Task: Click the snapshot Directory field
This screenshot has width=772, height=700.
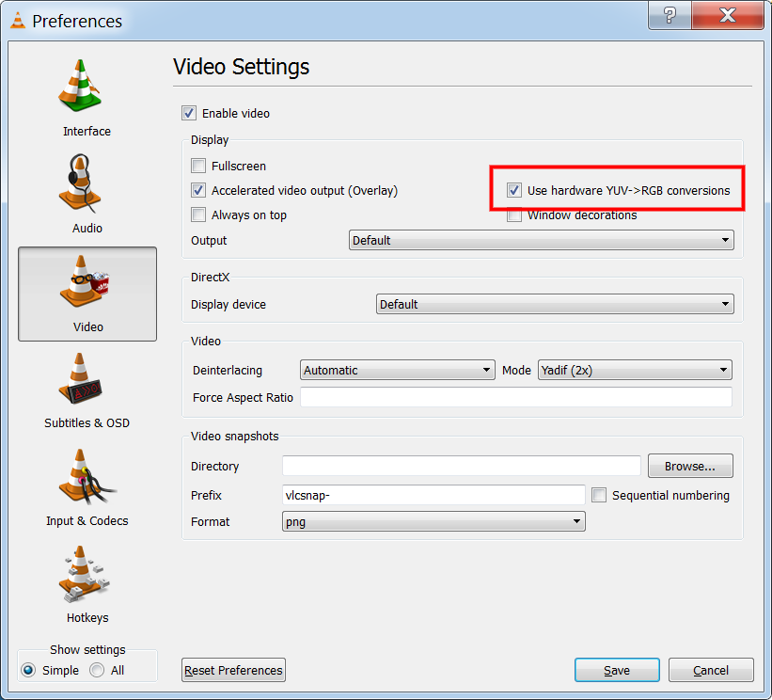Action: [462, 466]
